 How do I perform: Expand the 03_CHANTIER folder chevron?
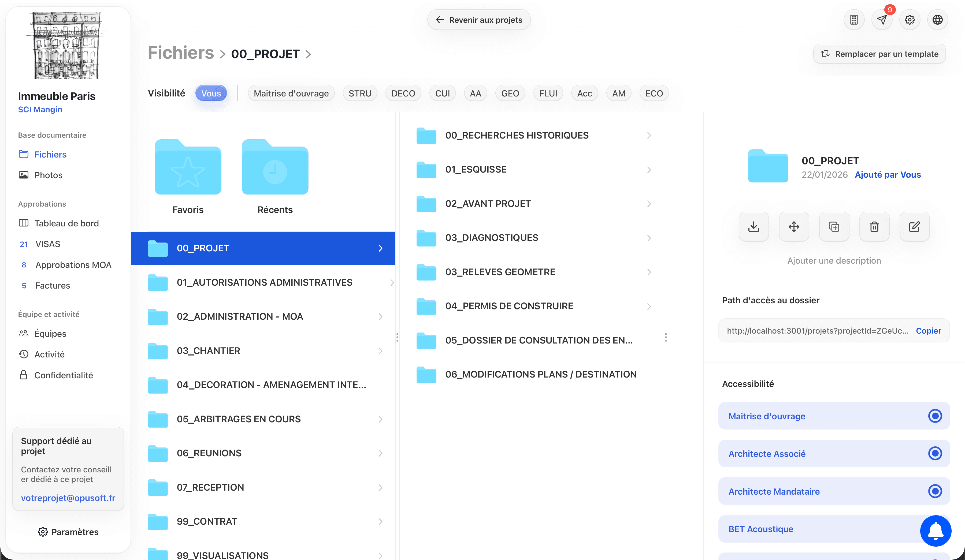click(380, 351)
